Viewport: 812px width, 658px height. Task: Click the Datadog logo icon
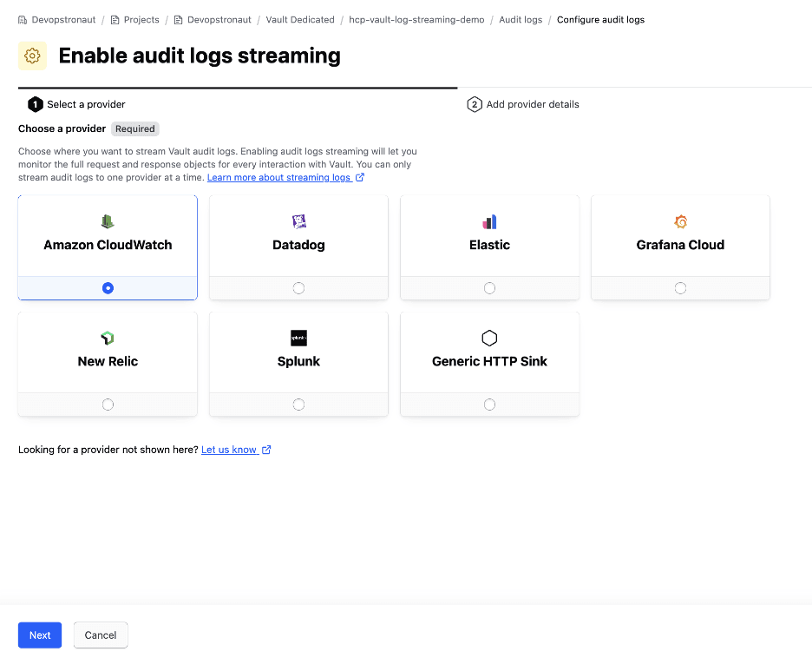coord(298,221)
